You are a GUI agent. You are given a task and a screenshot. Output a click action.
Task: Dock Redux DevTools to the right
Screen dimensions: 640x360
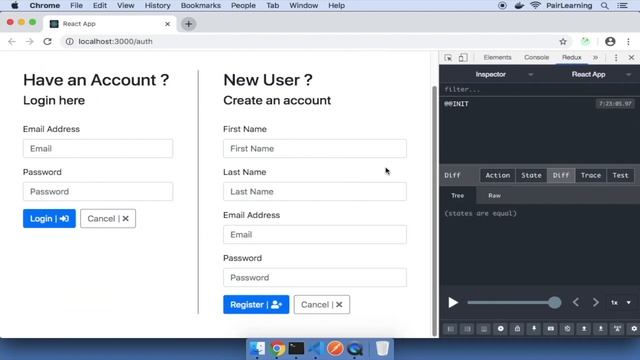pyautogui.click(x=467, y=329)
